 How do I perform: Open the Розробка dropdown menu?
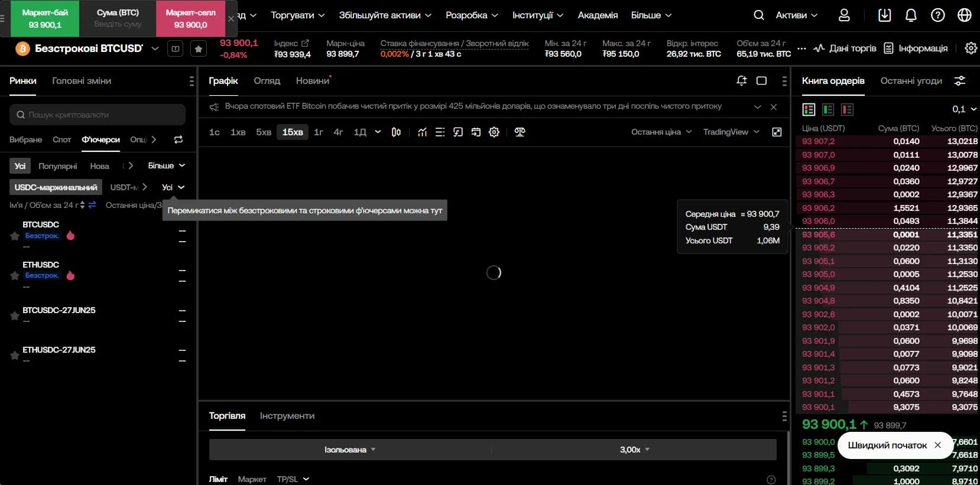tap(472, 15)
